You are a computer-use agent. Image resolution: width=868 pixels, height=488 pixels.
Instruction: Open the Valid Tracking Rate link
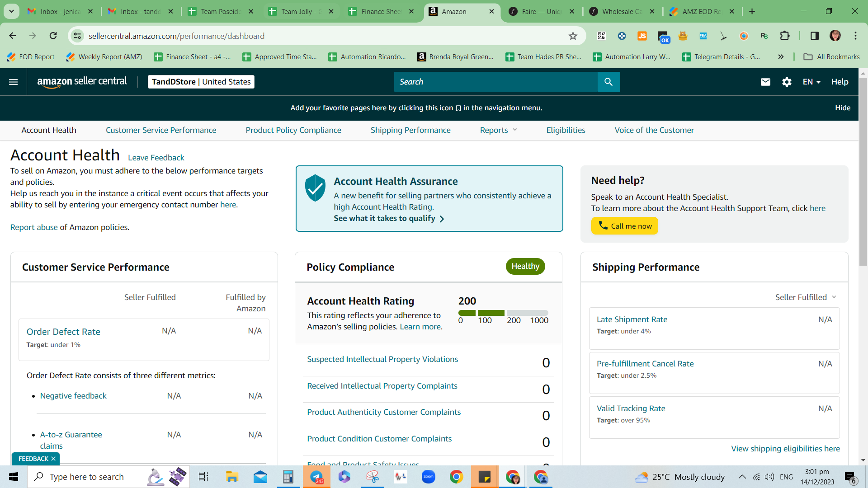(631, 408)
